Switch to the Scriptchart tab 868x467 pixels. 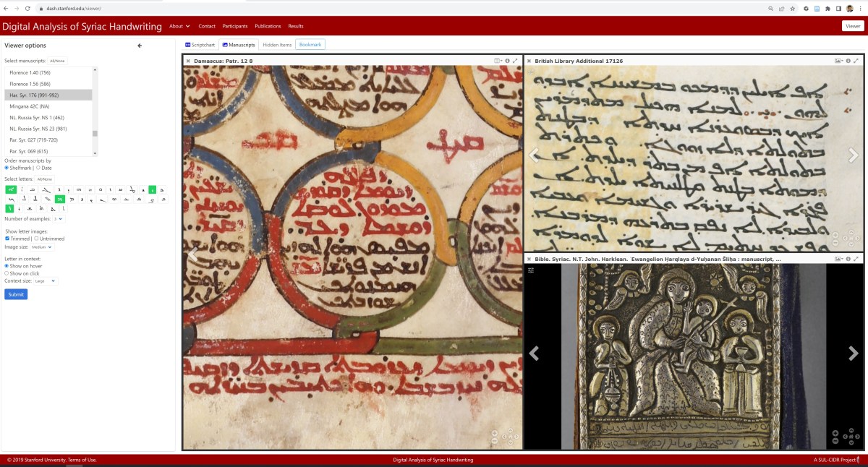pyautogui.click(x=199, y=44)
